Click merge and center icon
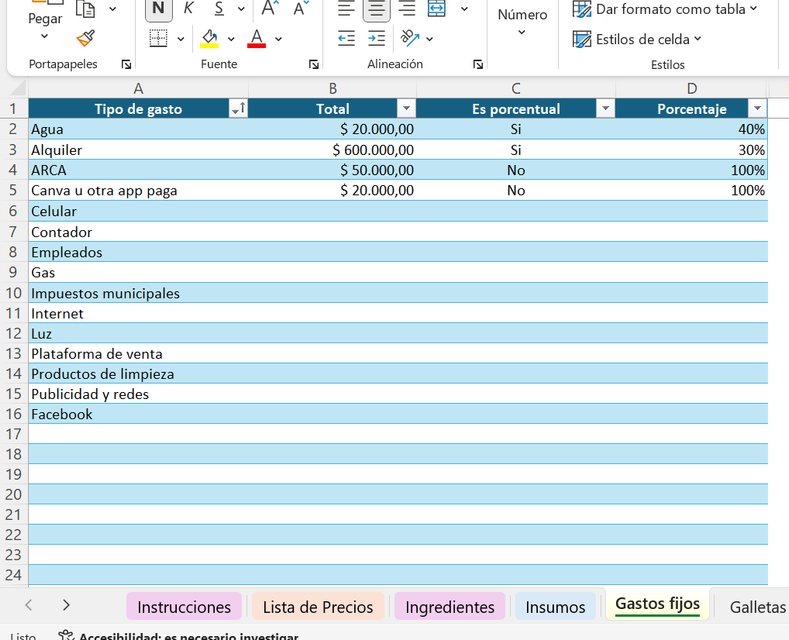789x640 pixels. click(436, 9)
